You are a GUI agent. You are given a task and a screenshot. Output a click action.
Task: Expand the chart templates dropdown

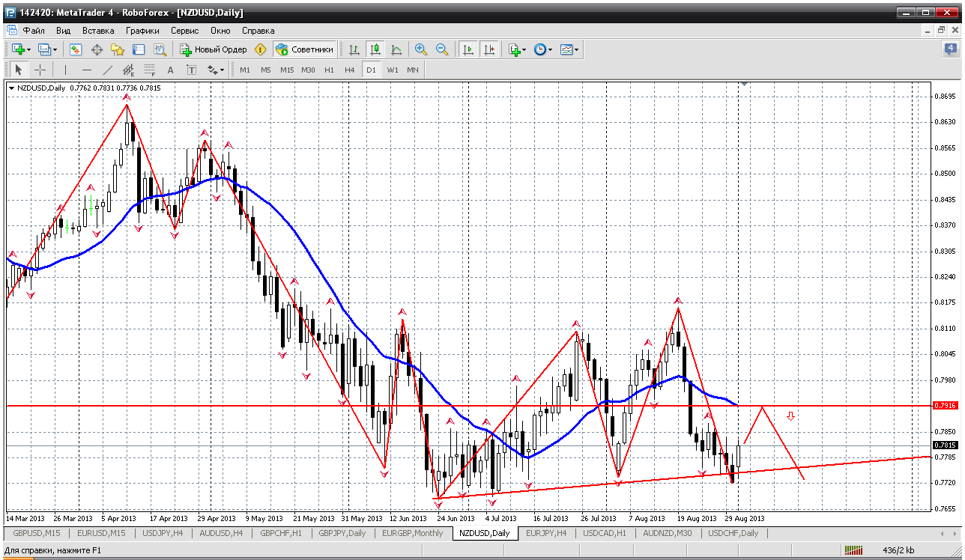577,50
